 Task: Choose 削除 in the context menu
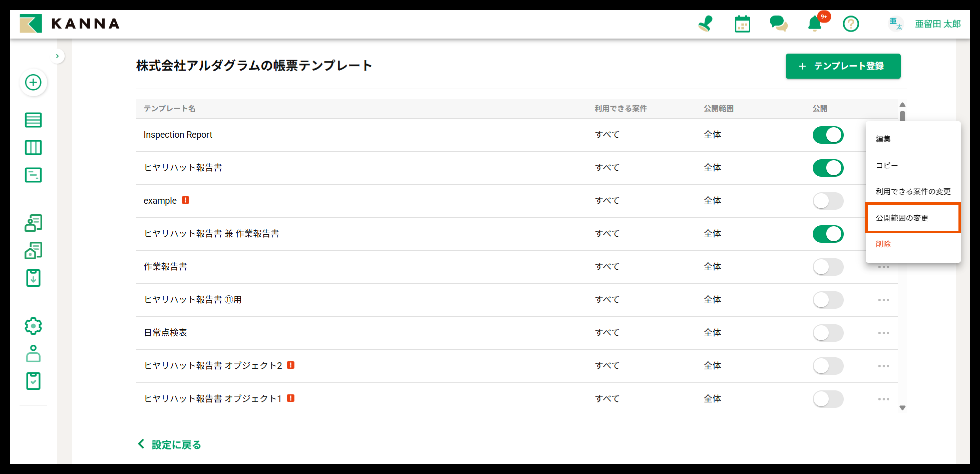[x=883, y=244]
